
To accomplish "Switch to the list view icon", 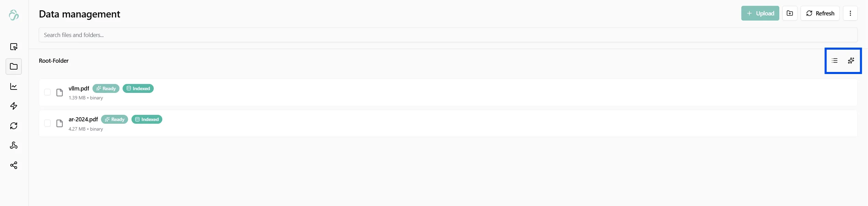I will coord(834,61).
